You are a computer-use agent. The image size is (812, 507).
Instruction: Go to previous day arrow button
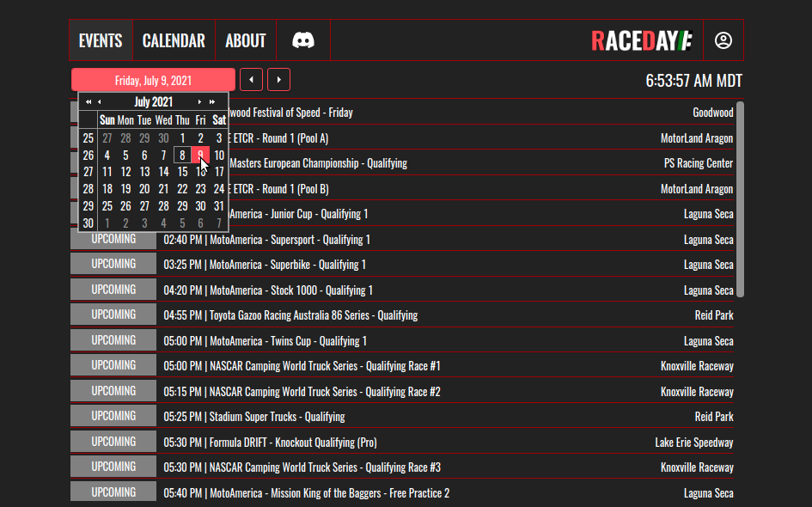point(251,80)
